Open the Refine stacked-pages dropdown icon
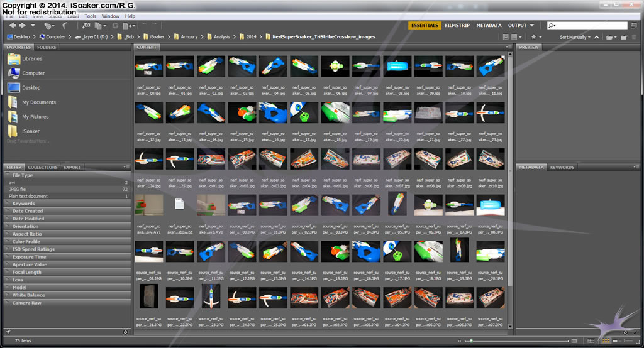The width and height of the screenshot is (644, 348). (100, 26)
